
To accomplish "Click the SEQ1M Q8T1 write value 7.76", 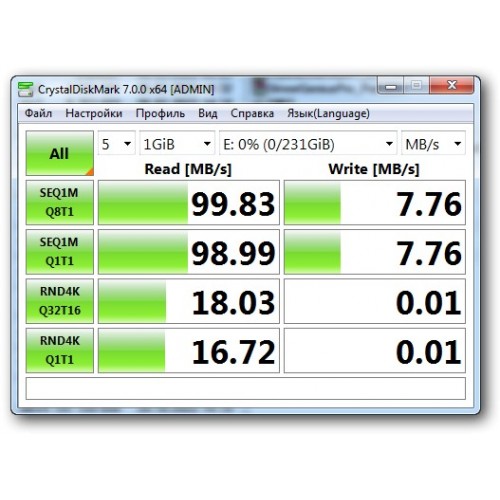I will tap(429, 204).
